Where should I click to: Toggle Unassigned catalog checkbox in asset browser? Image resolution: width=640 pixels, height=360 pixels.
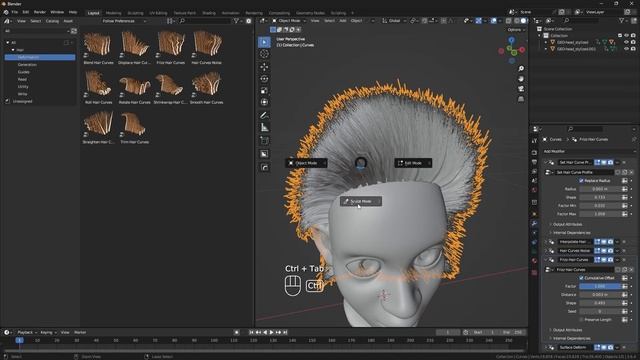pyautogui.click(x=7, y=101)
